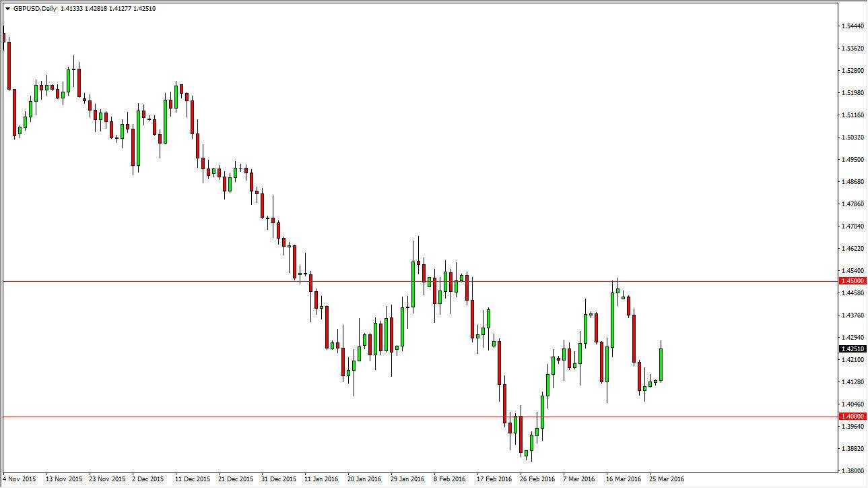868x488 pixels.
Task: Collapse the GBPUSD OHLC data display triangle
Action: (x=7, y=8)
